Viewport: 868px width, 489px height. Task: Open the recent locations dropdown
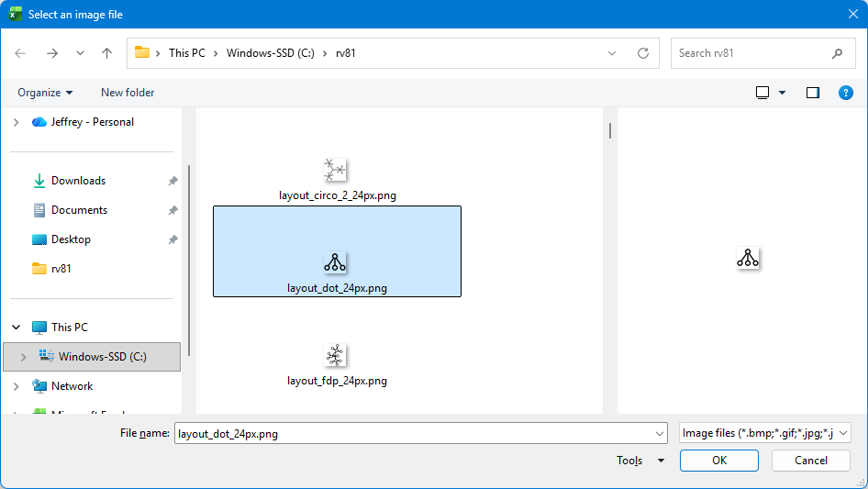[x=80, y=53]
